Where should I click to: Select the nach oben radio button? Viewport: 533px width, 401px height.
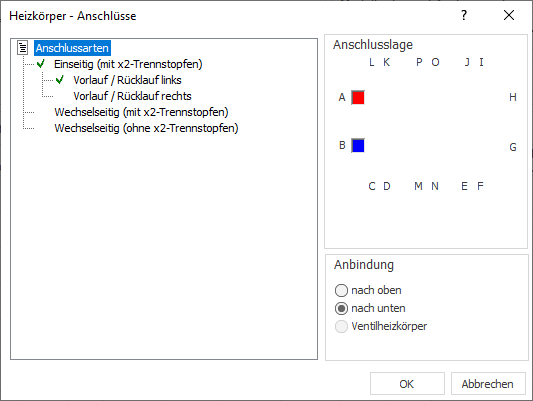pyautogui.click(x=341, y=291)
